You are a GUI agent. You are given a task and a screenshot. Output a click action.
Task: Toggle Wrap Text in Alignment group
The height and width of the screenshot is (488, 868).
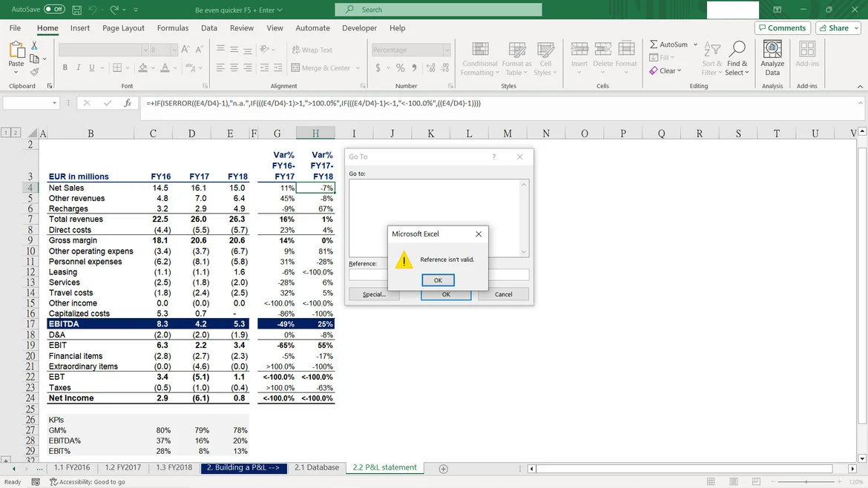point(312,50)
